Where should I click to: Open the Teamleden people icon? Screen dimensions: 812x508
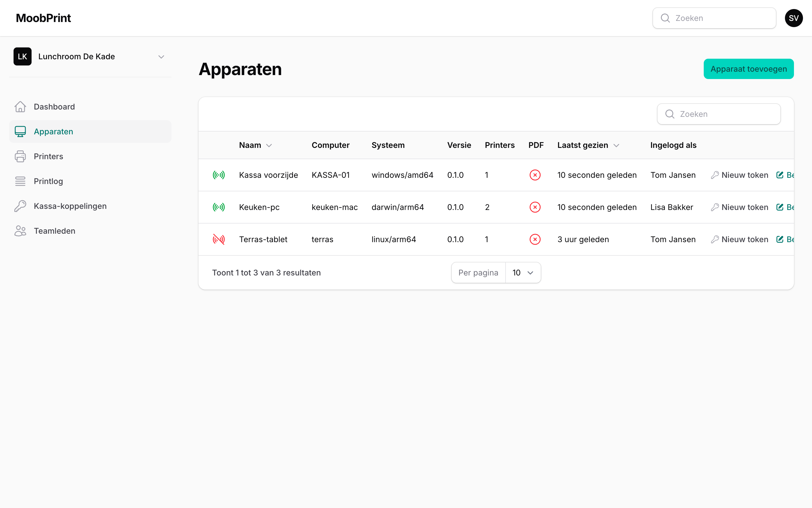[20, 231]
